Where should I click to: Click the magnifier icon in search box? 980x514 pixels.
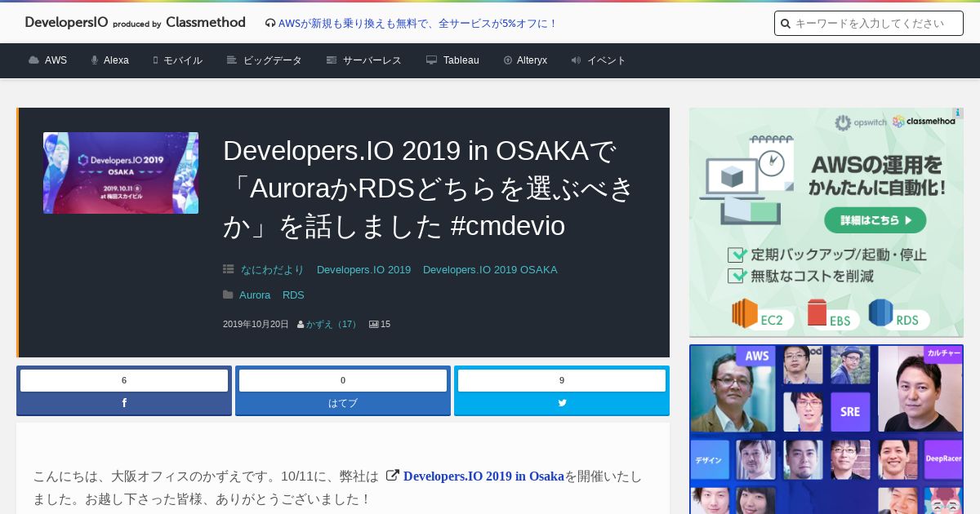(786, 24)
